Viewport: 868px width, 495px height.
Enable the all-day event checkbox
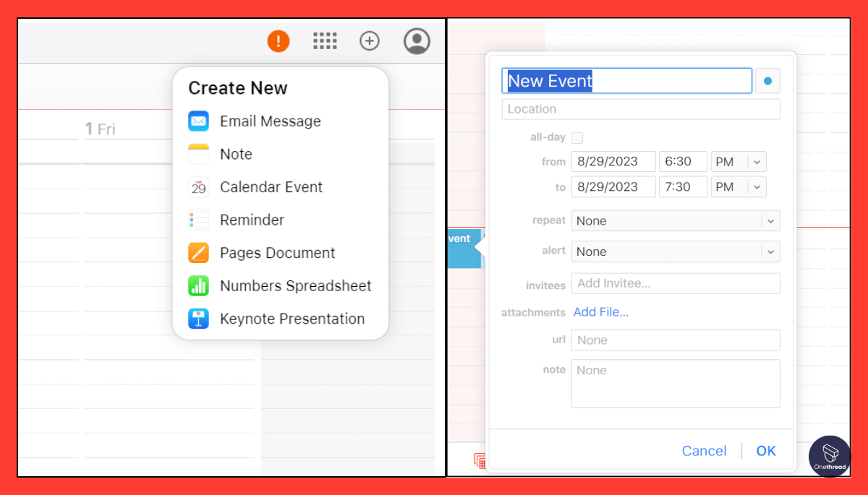(x=576, y=137)
